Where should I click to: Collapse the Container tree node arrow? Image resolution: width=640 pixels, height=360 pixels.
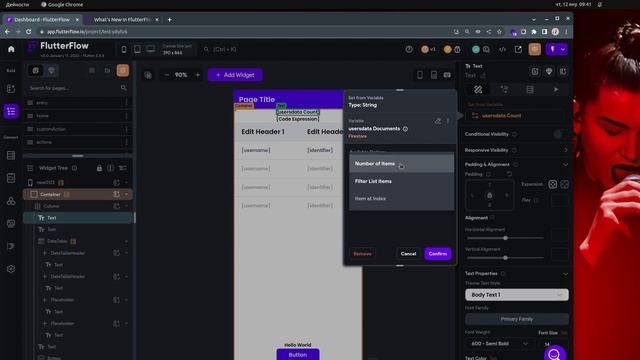pos(127,195)
